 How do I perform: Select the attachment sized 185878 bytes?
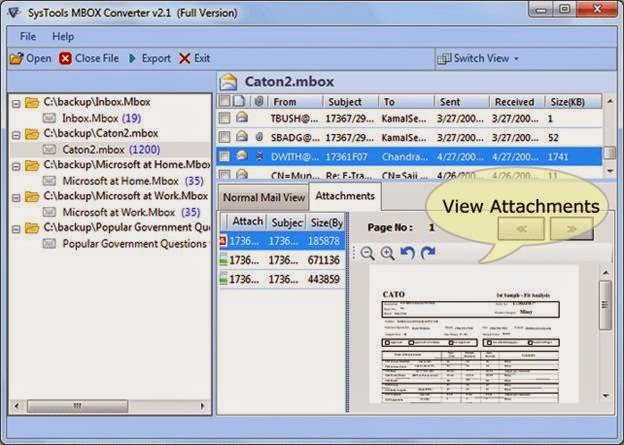click(x=282, y=241)
